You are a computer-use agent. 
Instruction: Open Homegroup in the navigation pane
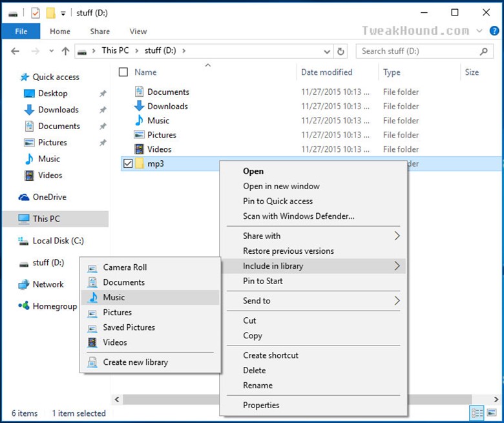(55, 306)
